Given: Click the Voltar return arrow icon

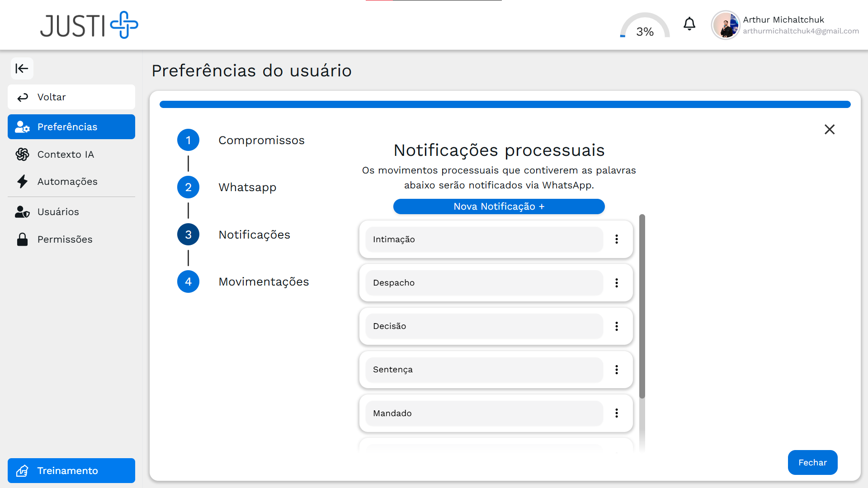Looking at the screenshot, I should pyautogui.click(x=22, y=97).
